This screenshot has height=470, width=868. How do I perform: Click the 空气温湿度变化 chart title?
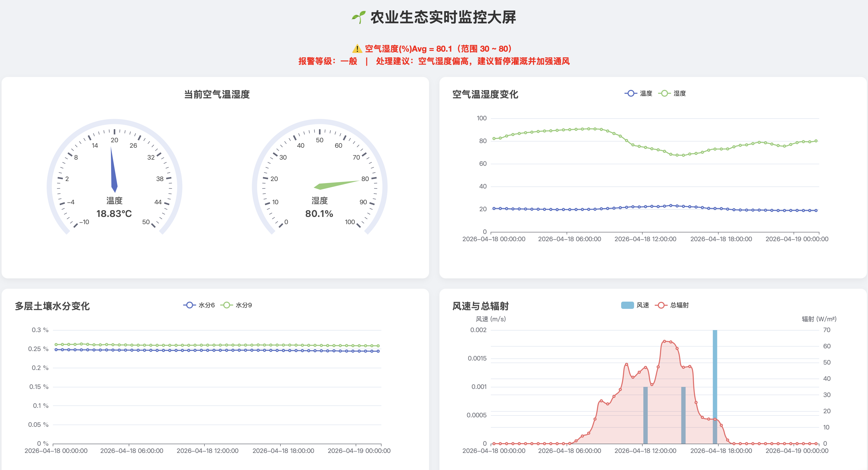(485, 94)
